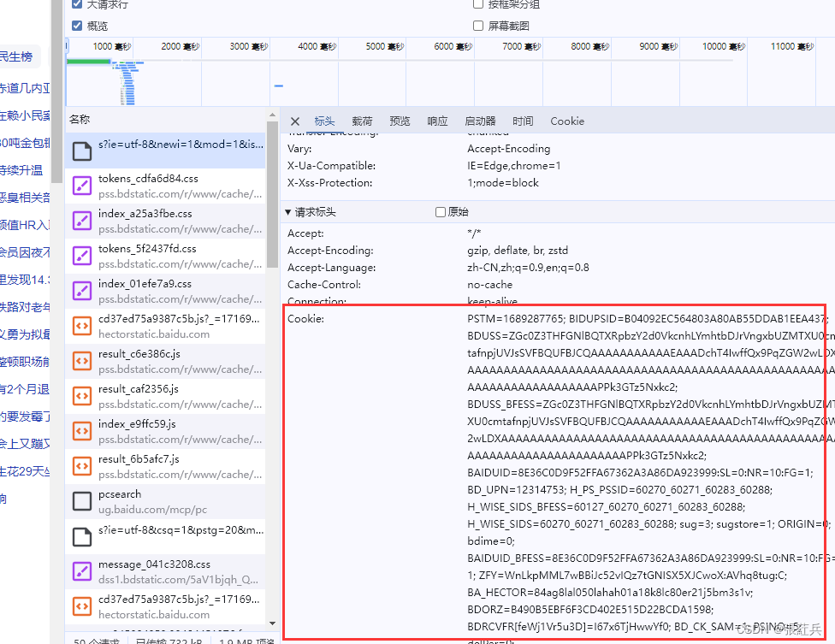835x644 pixels.
Task: Open the 响应 tab
Action: (437, 121)
